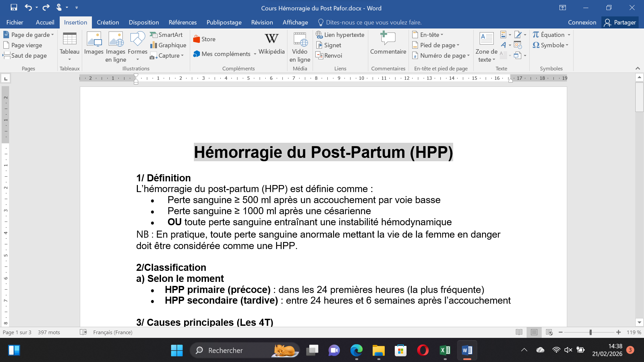644x362 pixels.
Task: Click the Graphique chart icon
Action: coord(168,45)
